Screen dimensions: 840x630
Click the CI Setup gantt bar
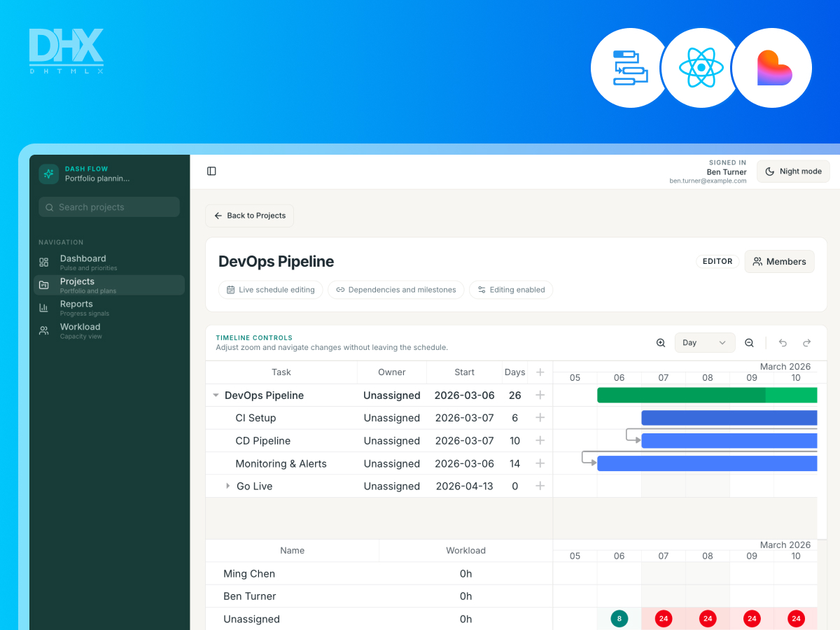[x=729, y=418]
